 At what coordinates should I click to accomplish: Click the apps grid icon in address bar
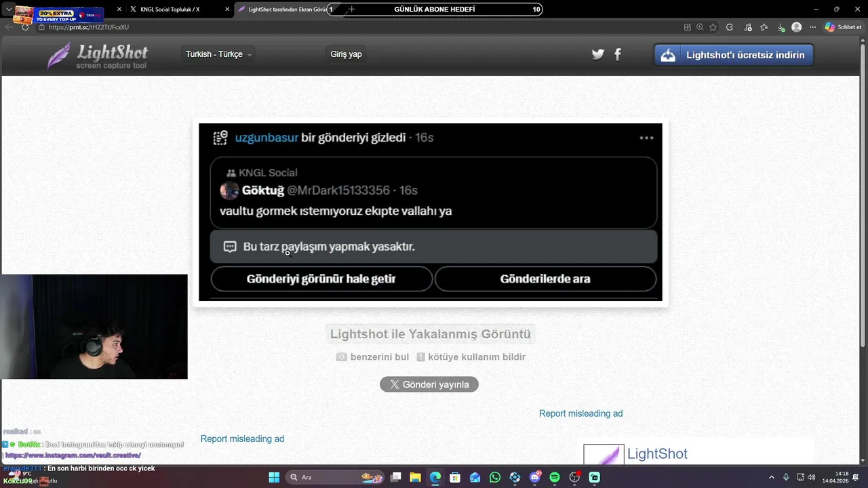[688, 27]
